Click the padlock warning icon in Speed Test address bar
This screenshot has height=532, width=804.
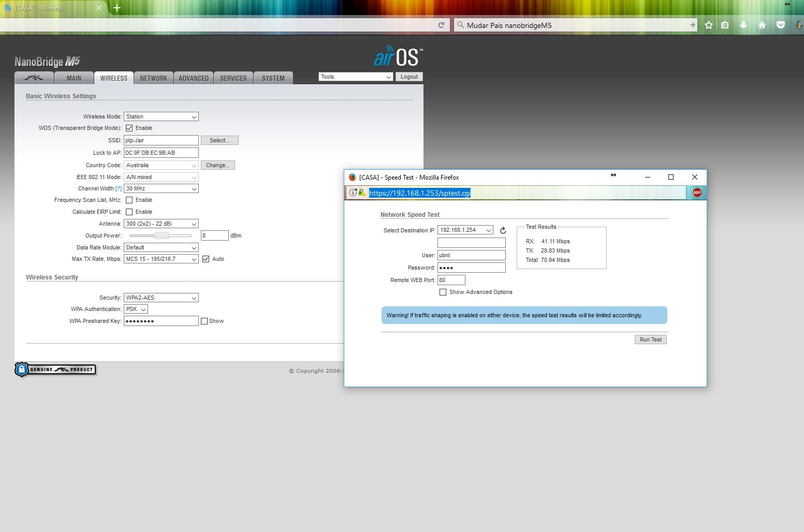point(362,193)
